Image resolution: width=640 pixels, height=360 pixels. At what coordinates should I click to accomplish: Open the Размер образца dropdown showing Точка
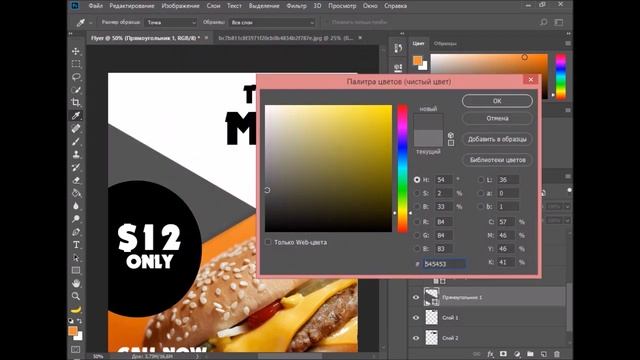pos(171,22)
